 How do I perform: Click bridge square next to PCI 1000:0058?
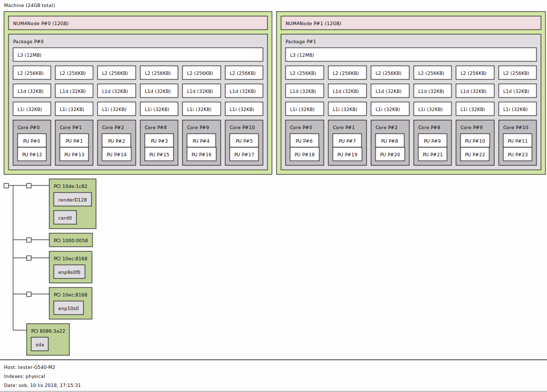pyautogui.click(x=29, y=240)
